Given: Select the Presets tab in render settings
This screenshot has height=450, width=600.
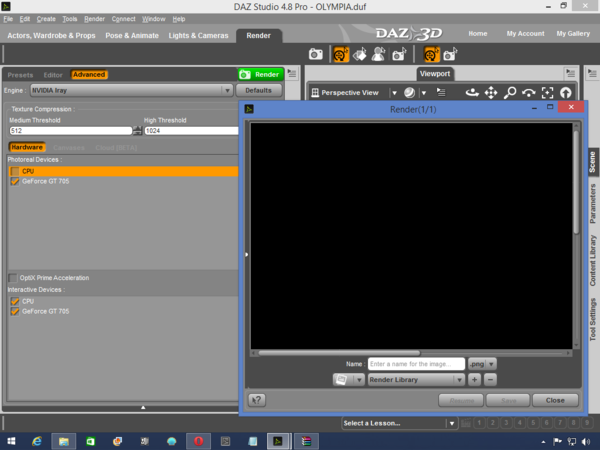Looking at the screenshot, I should [20, 75].
